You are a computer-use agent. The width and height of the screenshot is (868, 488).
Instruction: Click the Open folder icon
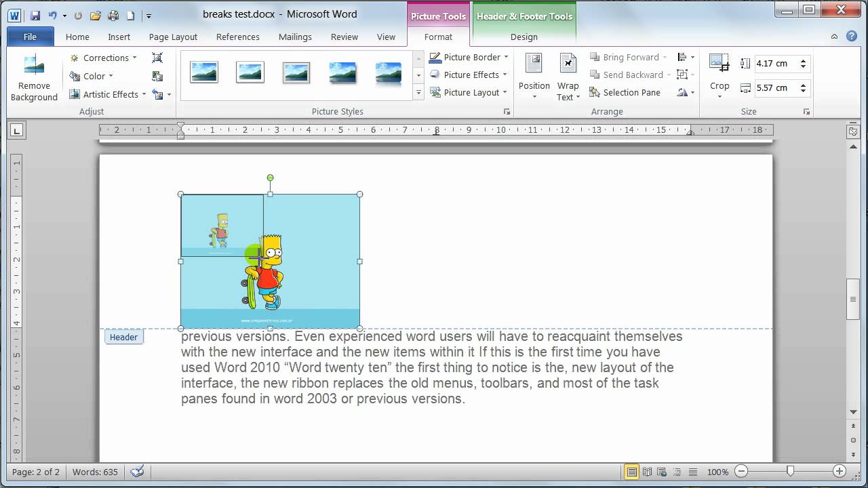(x=96, y=14)
